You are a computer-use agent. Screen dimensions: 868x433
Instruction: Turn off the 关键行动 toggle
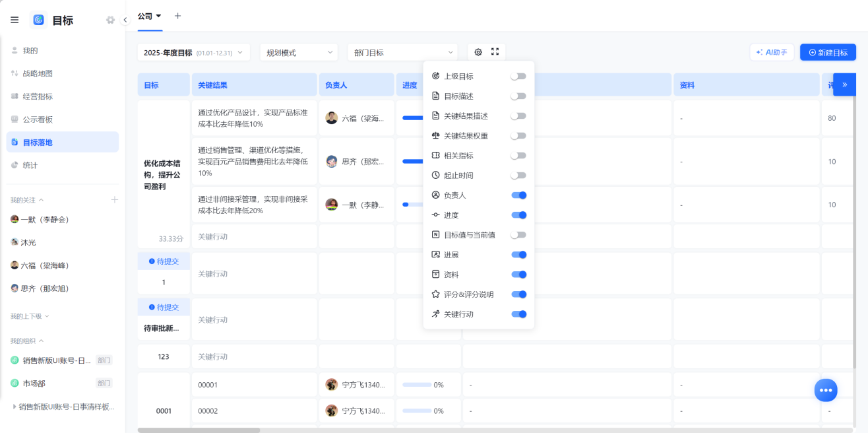519,314
